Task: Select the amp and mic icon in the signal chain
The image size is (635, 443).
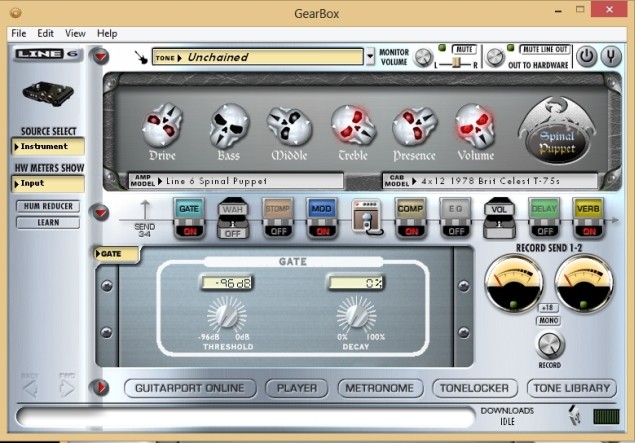Action: pyautogui.click(x=367, y=217)
